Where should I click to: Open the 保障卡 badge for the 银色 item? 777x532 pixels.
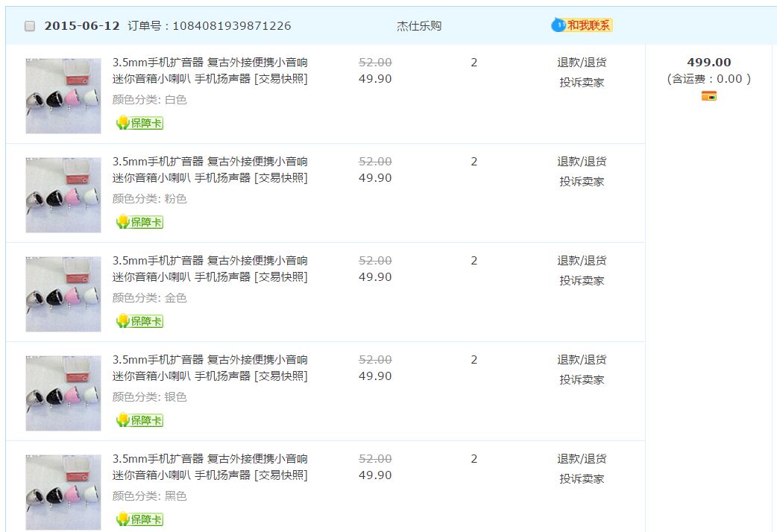(139, 420)
